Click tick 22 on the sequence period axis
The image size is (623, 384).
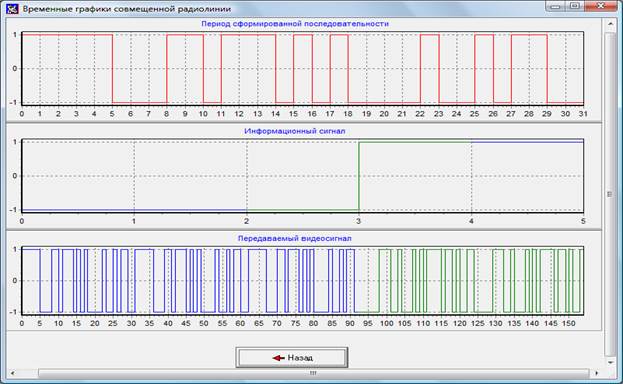[420, 114]
